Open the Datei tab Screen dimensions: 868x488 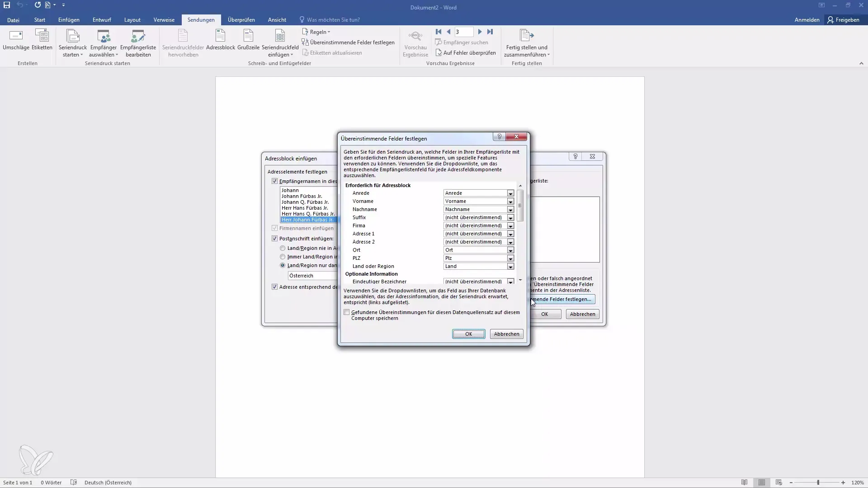13,20
